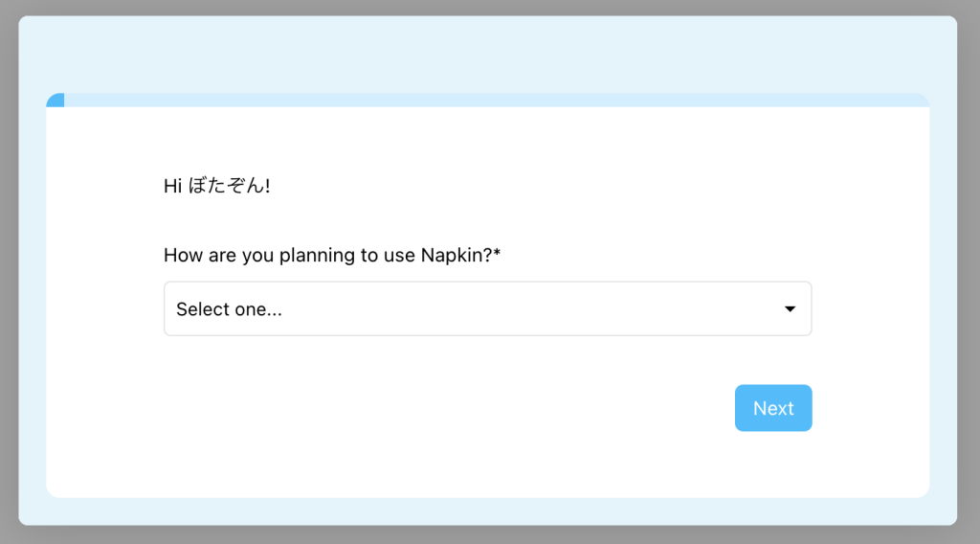980x544 pixels.
Task: Click the word 'Hi' in the greeting
Action: coord(172,186)
